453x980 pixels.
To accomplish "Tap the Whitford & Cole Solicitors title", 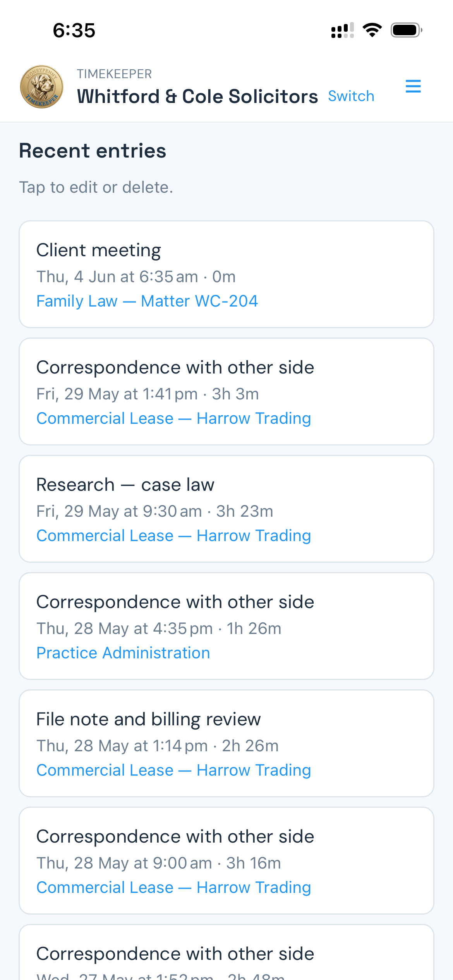I will coord(197,96).
